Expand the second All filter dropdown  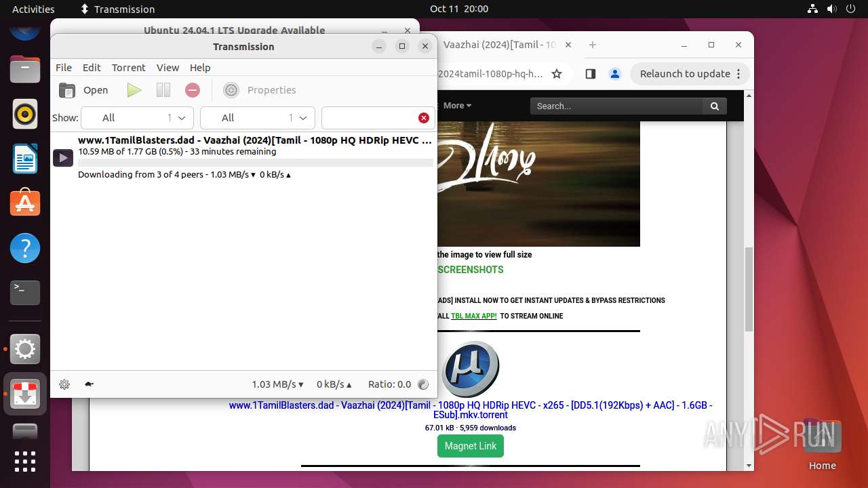click(258, 118)
